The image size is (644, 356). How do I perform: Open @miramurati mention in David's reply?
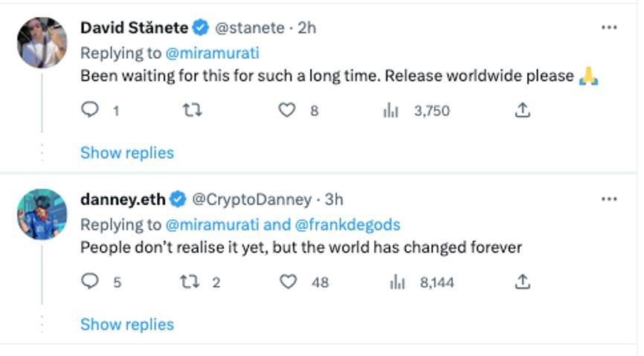213,53
